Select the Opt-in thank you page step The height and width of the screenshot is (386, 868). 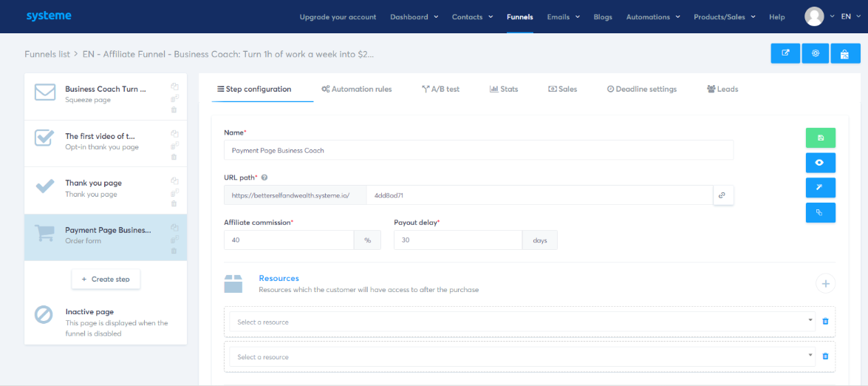(100, 141)
